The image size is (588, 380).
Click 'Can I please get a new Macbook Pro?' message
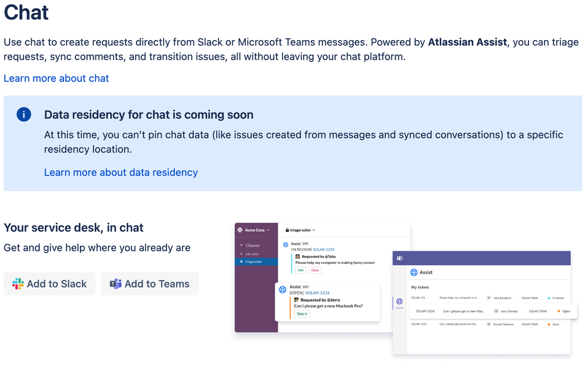(328, 306)
